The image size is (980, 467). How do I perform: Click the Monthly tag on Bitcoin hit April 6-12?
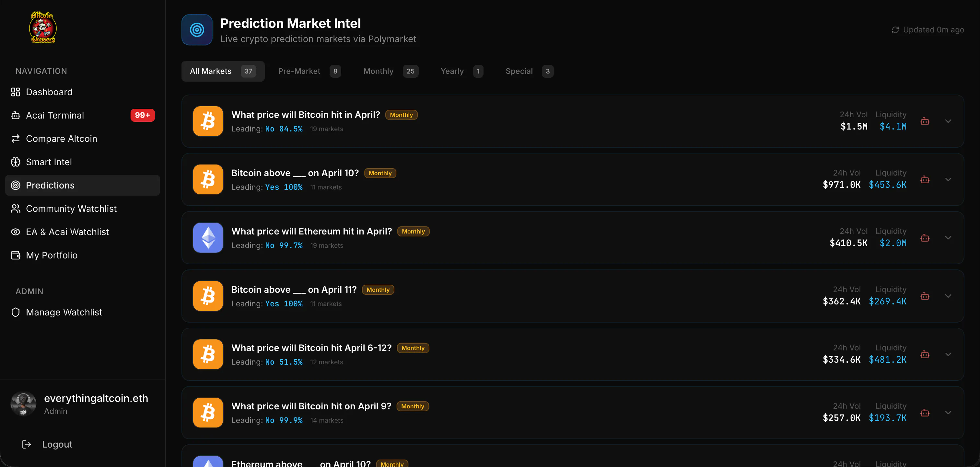click(413, 348)
